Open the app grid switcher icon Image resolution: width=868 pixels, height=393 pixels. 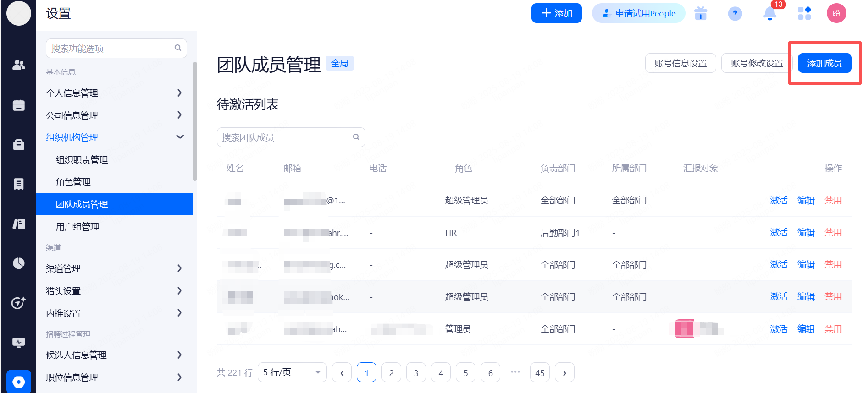coord(804,13)
